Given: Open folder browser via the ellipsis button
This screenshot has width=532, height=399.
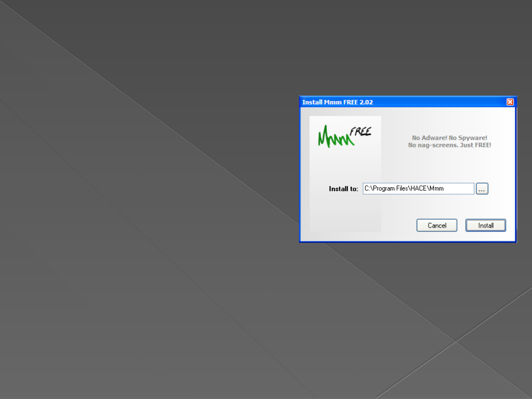Looking at the screenshot, I should 482,189.
